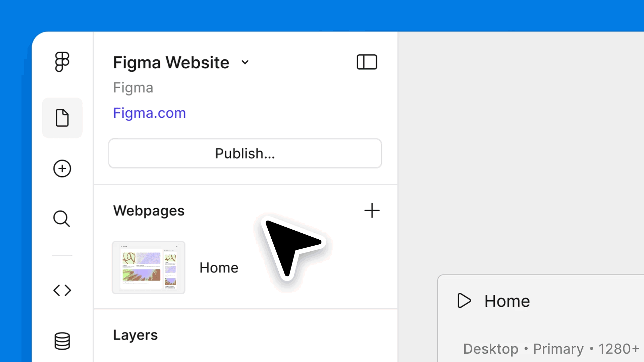
Task: Click the Webpages section heading
Action: [x=149, y=211]
